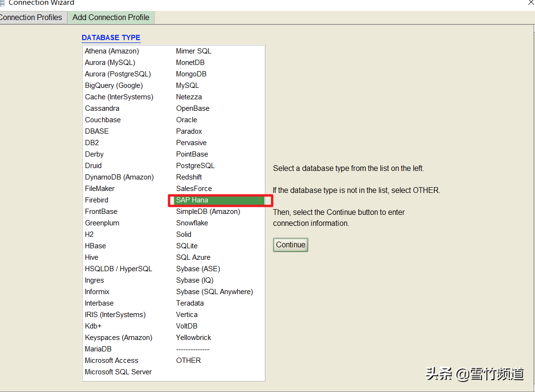
Task: Select Snowflake in the database list
Action: [x=192, y=223]
